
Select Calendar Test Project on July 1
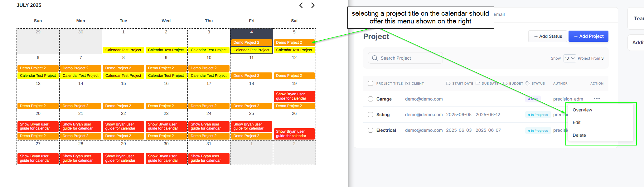pyautogui.click(x=123, y=50)
